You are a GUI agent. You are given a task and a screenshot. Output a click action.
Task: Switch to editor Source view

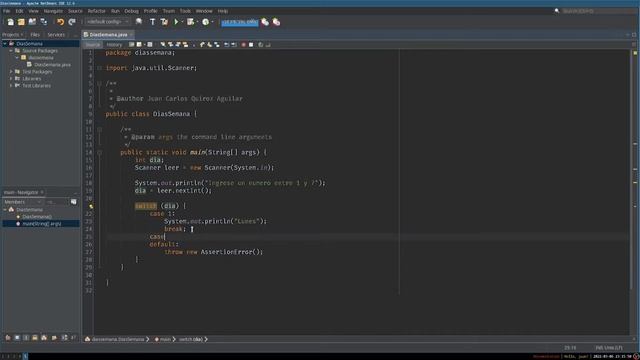pyautogui.click(x=93, y=44)
